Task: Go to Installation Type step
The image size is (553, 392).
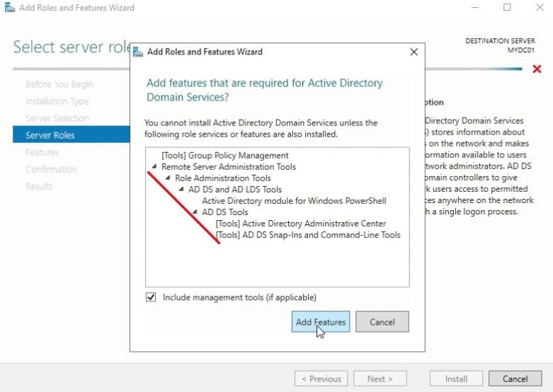Action: pos(57,101)
